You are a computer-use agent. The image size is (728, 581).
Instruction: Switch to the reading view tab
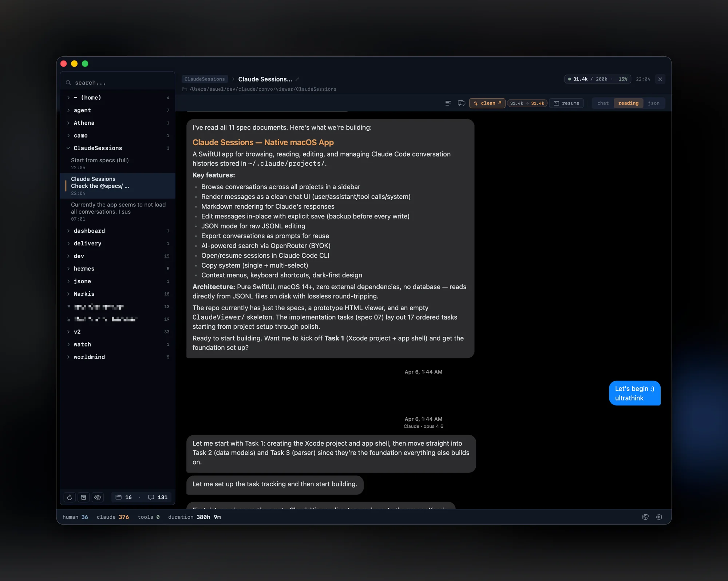628,103
